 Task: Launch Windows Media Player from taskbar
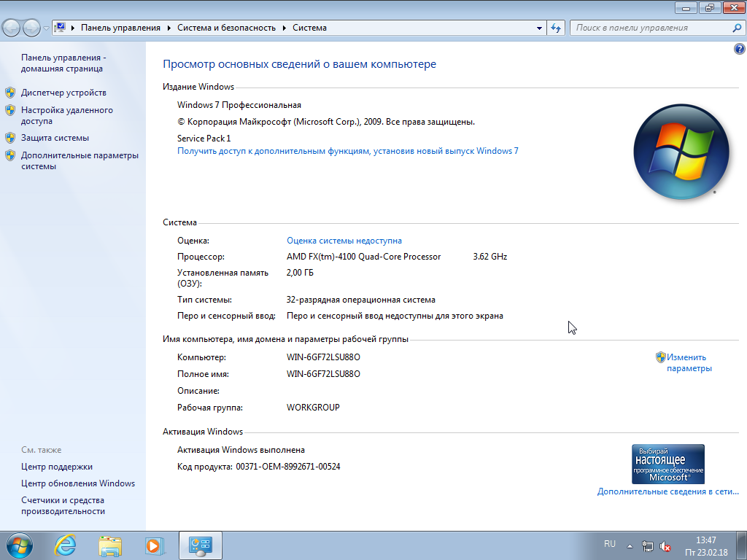pyautogui.click(x=155, y=545)
